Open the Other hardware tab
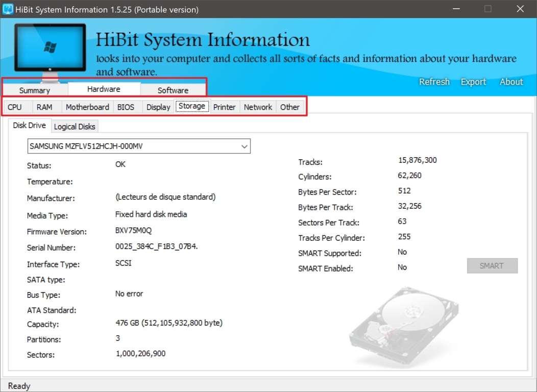Screen dimensions: 537x392 pyautogui.click(x=290, y=107)
